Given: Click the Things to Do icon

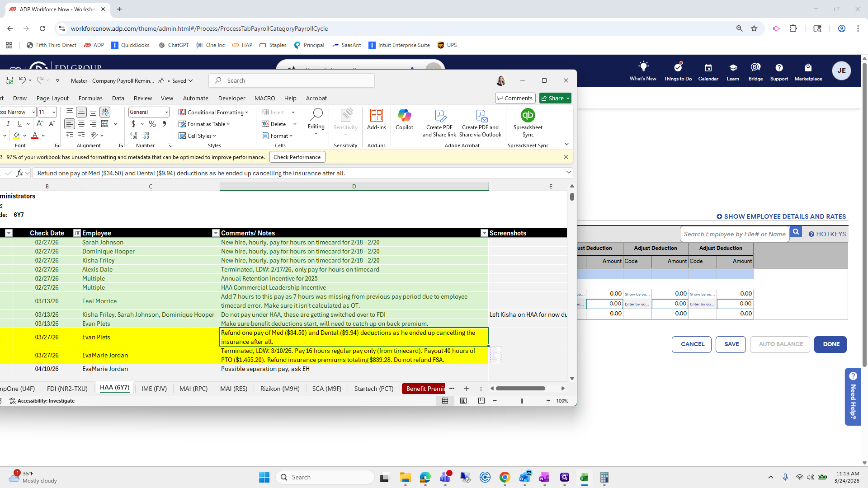Looking at the screenshot, I should click(677, 68).
